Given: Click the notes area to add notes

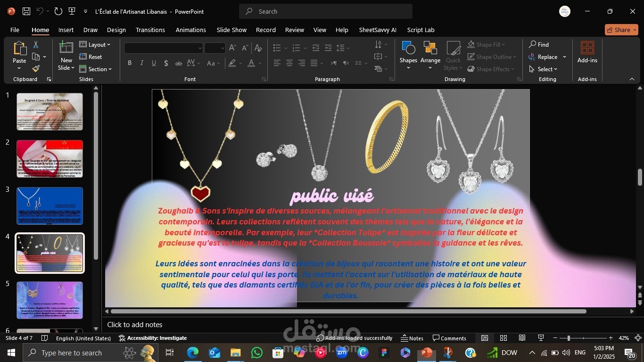Looking at the screenshot, I should [370, 324].
